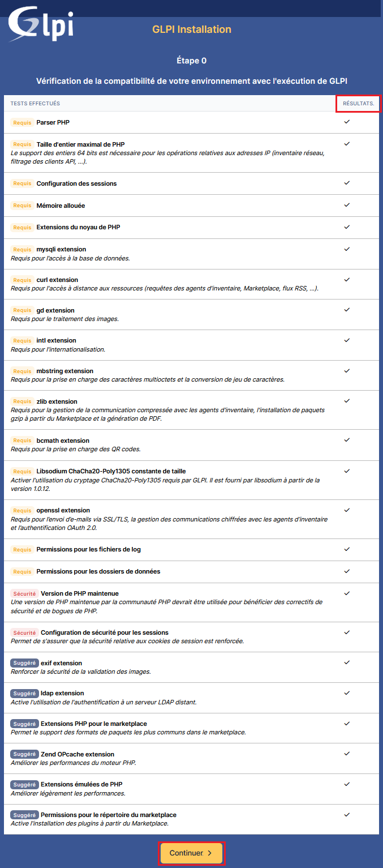Click the Configuration des sessions row label

(x=76, y=183)
